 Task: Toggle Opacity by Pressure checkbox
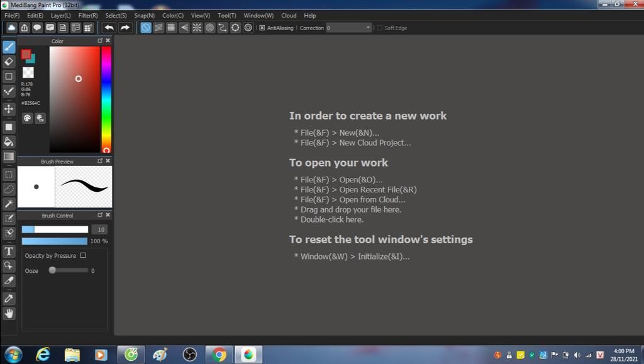coord(83,255)
